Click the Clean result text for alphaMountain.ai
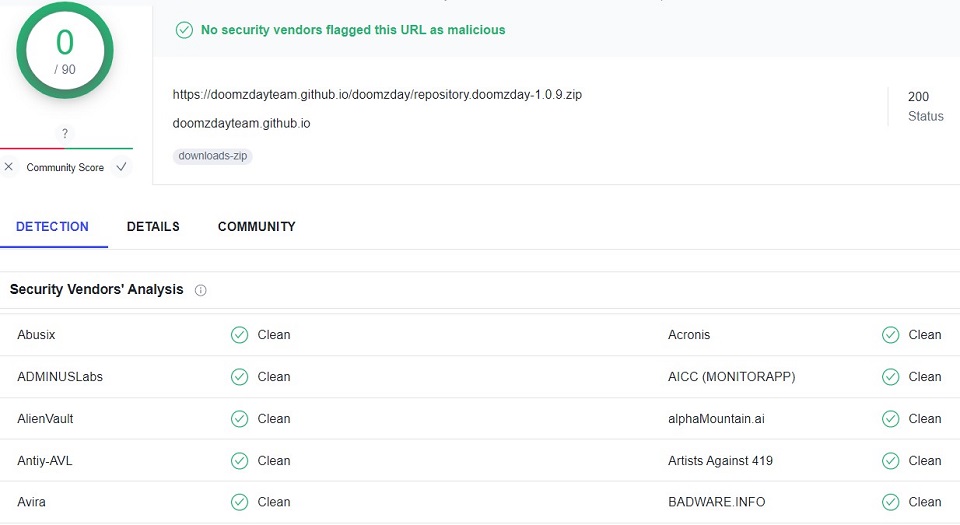The width and height of the screenshot is (960, 525). (924, 419)
